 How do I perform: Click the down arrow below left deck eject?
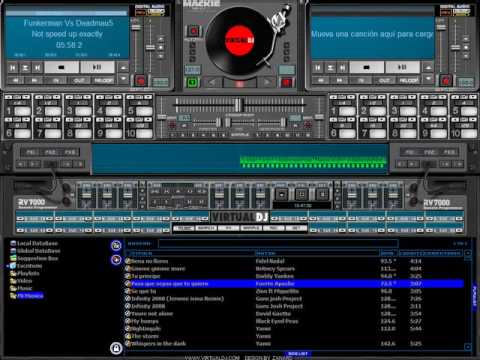(123, 79)
